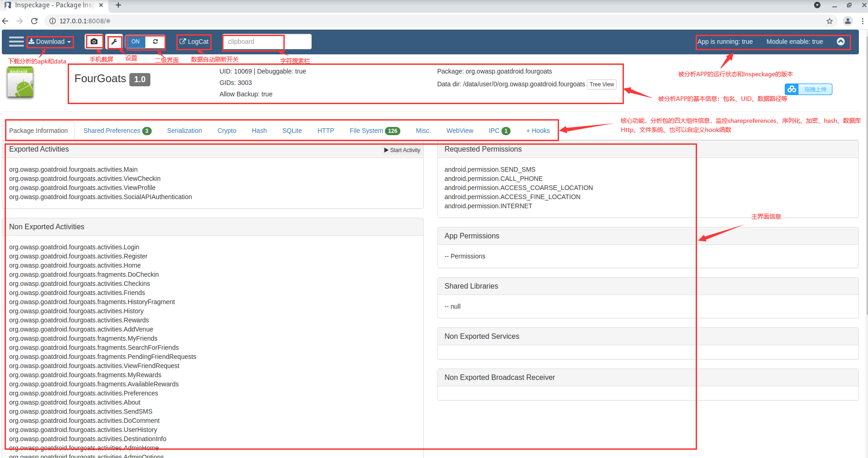The height and width of the screenshot is (458, 868).
Task: Select activities.SocialAPIAuthentication entry
Action: tap(101, 197)
